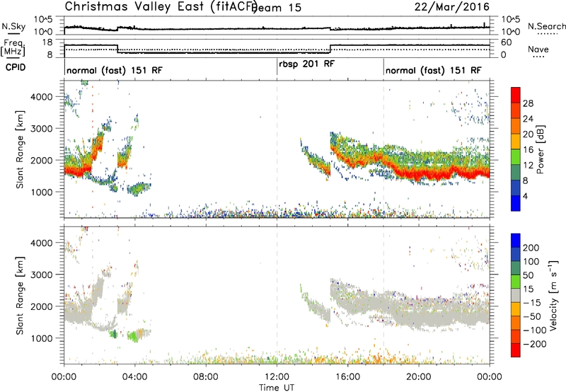Click the power panel 'Slant Range [km]' label
Viewport: 566px width, 392px height.
click(x=20, y=149)
